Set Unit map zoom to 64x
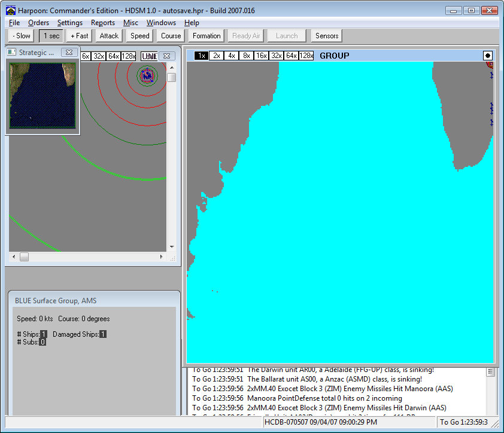Image resolution: width=504 pixels, height=433 pixels. click(x=114, y=56)
